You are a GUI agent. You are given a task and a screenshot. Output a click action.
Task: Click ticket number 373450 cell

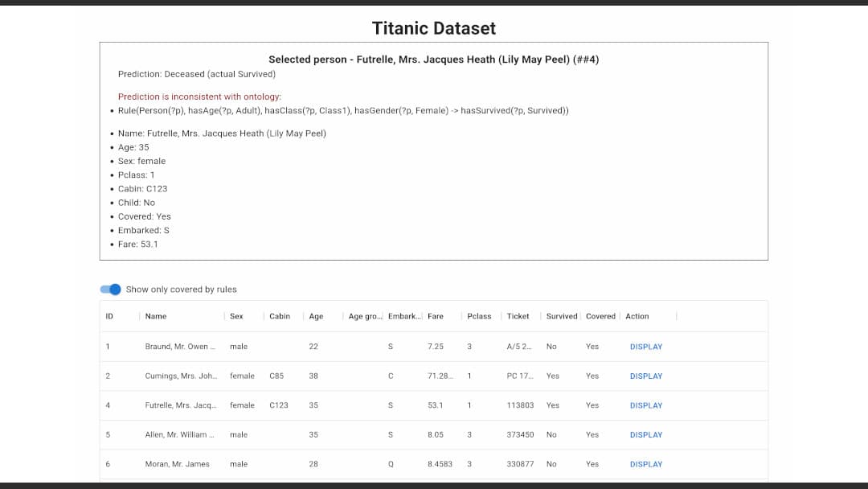click(520, 435)
